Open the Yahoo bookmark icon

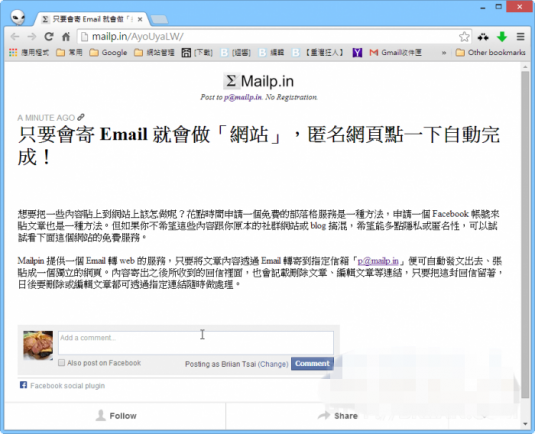tap(357, 52)
